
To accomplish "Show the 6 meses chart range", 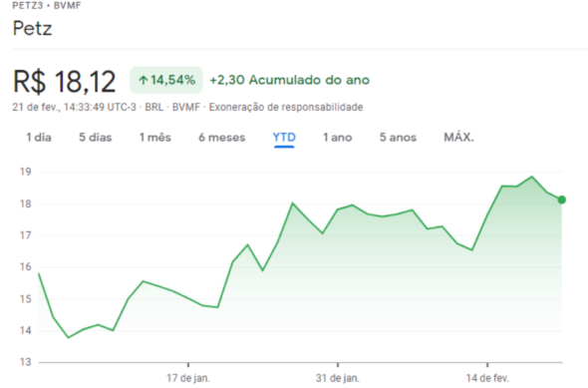I will [221, 138].
